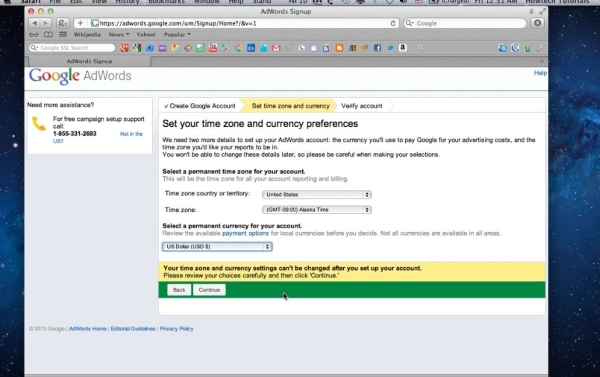The image size is (600, 377).
Task: Open the Amazon toolbar icon
Action: [403, 48]
